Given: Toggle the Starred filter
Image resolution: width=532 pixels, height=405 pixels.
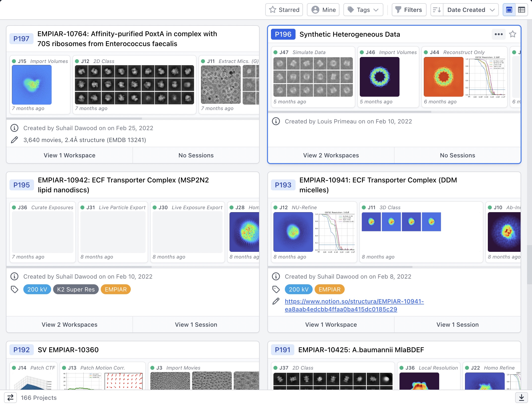Looking at the screenshot, I should (284, 10).
